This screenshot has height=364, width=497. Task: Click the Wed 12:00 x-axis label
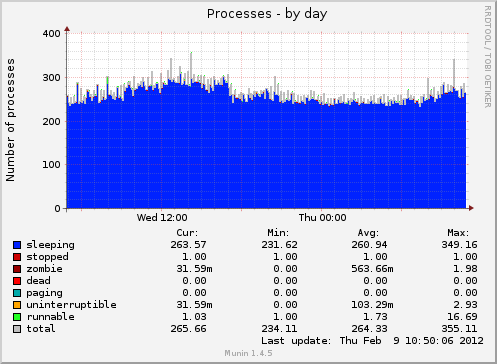[x=162, y=218]
